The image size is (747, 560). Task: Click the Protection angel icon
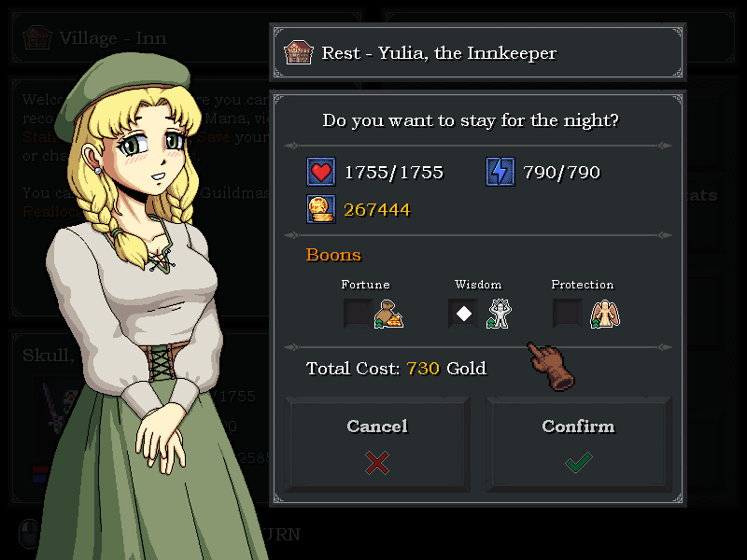(604, 314)
